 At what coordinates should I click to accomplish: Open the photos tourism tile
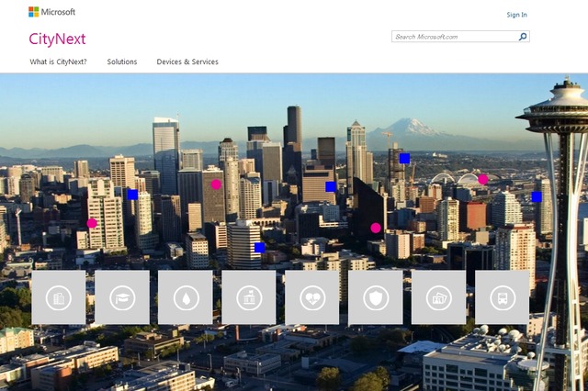click(x=439, y=297)
